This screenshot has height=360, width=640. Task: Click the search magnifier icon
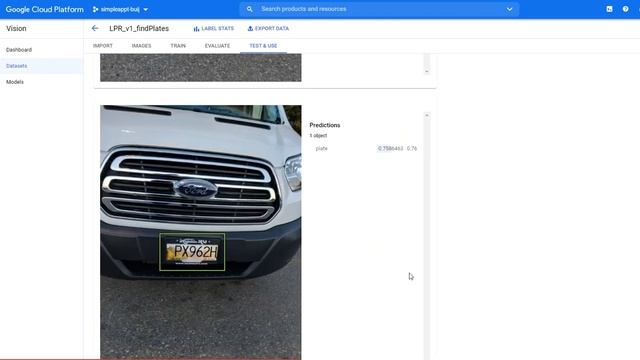249,9
